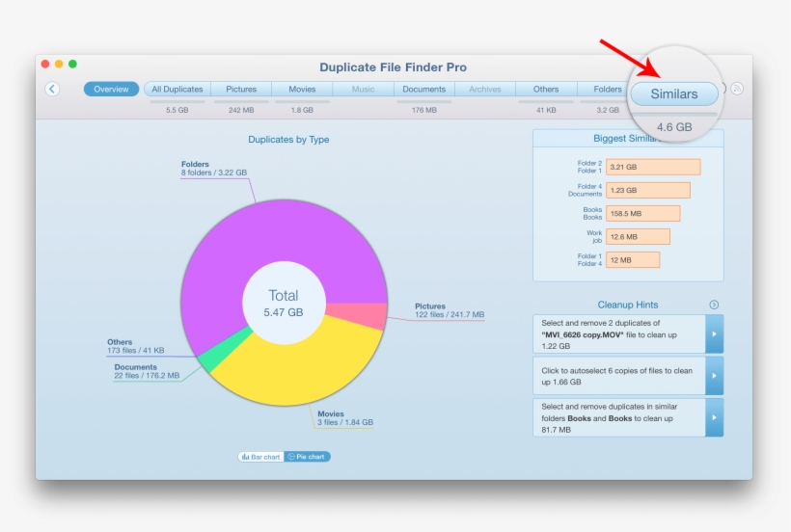This screenshot has height=532, width=791.
Task: Click the 176 MB size under Documents
Action: [x=424, y=110]
